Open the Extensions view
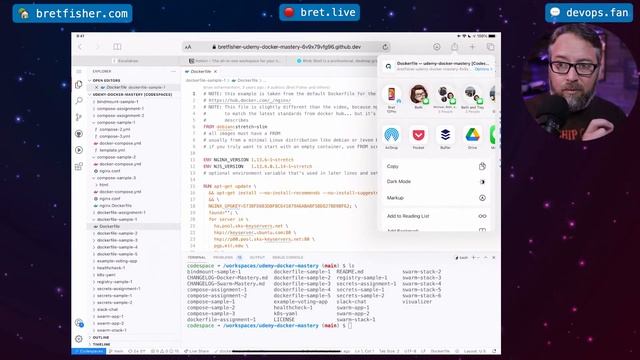 click(x=79, y=166)
